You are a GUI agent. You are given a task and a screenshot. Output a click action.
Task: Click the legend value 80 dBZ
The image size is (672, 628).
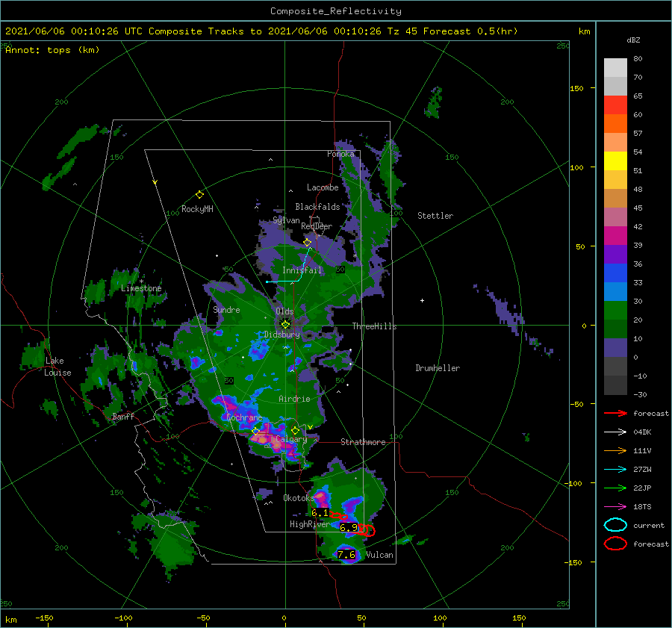[638, 59]
